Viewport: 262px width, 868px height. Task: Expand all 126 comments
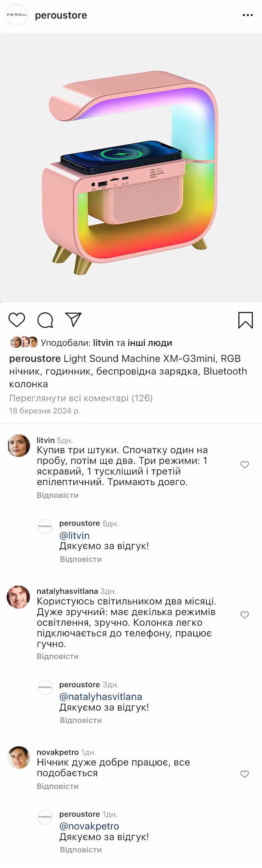81,398
